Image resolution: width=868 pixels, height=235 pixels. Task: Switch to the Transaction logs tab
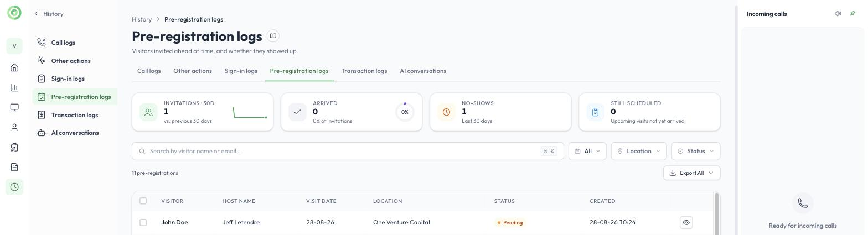click(x=364, y=71)
